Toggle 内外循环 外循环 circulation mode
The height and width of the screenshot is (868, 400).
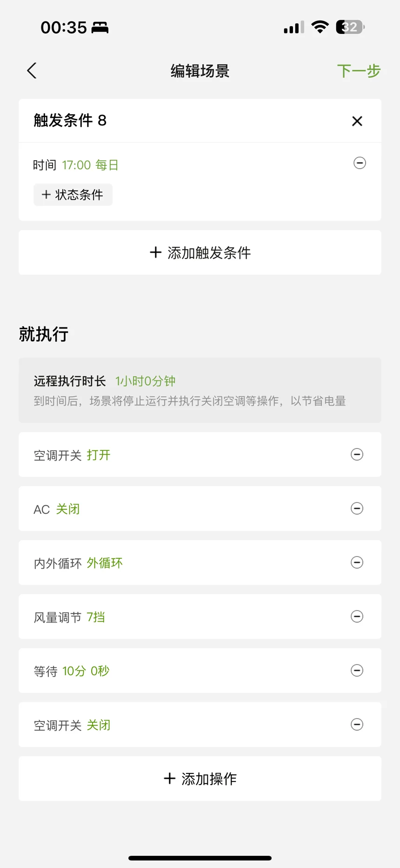105,563
